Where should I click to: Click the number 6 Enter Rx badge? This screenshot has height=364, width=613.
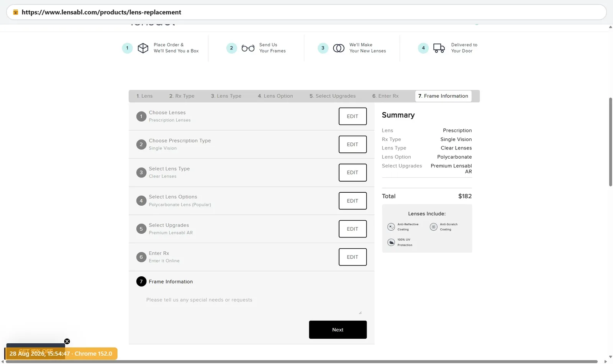pyautogui.click(x=141, y=257)
